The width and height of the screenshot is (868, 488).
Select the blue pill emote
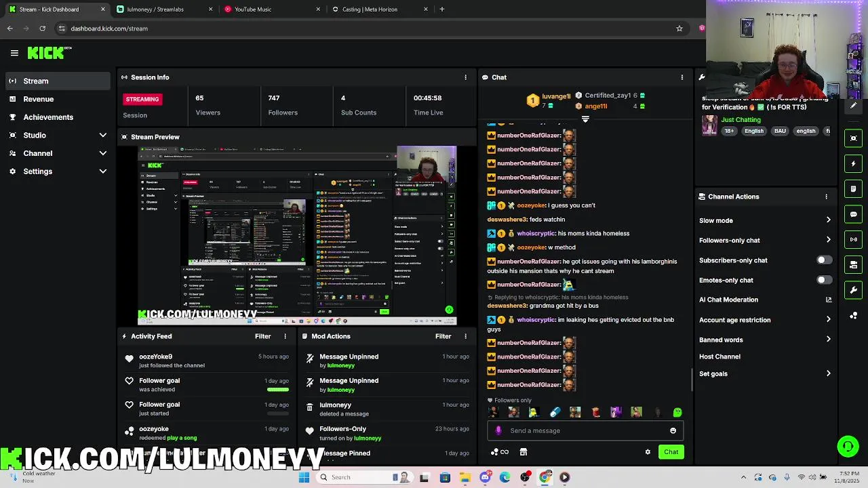point(555,412)
